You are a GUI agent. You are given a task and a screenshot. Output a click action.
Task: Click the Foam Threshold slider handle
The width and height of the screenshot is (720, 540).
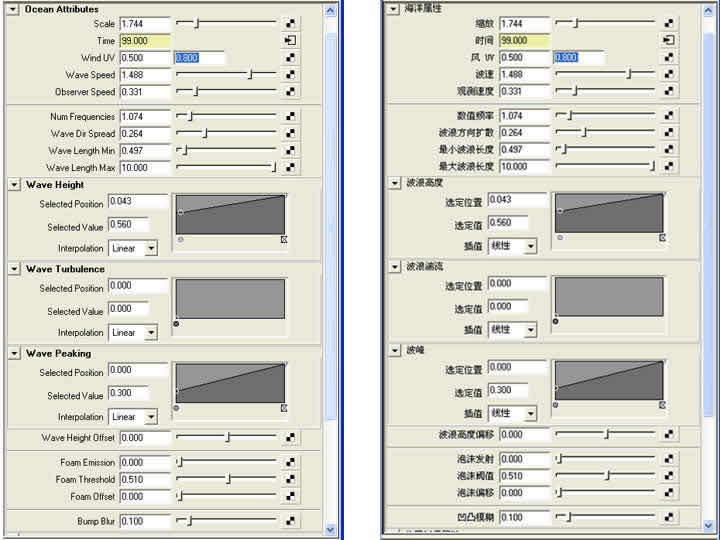tap(228, 479)
